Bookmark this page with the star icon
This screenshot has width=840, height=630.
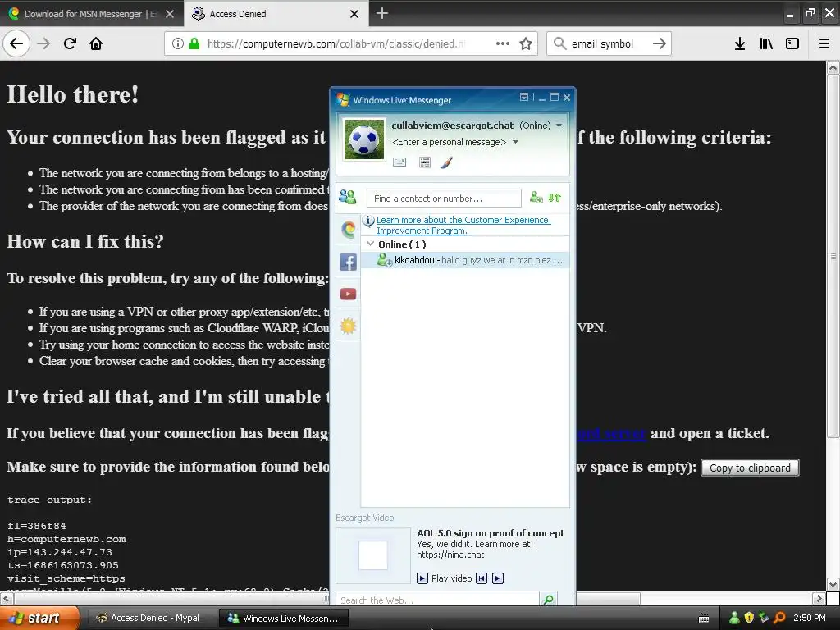pyautogui.click(x=526, y=43)
